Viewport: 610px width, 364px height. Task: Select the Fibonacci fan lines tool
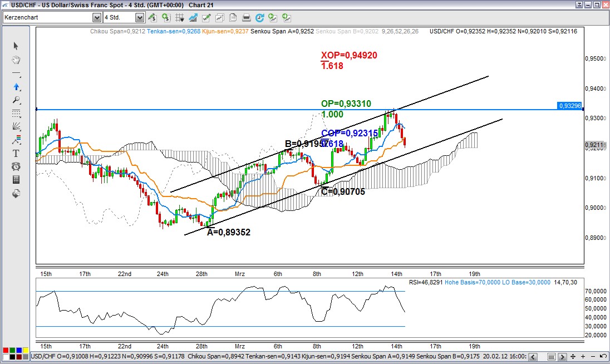tap(16, 126)
